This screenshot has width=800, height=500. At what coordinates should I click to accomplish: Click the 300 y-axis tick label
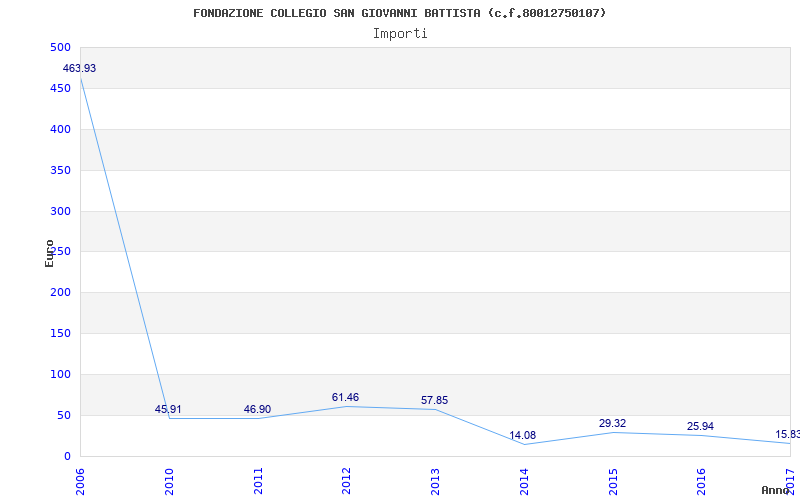click(60, 211)
